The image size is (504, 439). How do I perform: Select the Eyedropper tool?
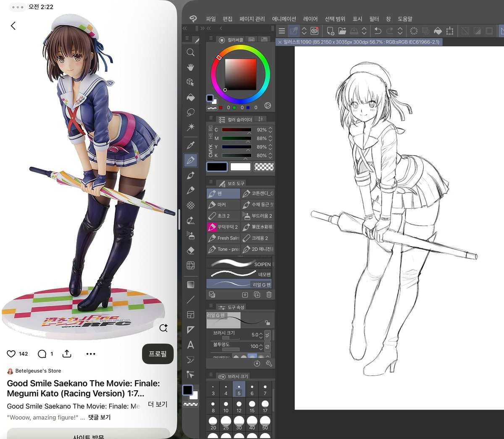tap(190, 145)
